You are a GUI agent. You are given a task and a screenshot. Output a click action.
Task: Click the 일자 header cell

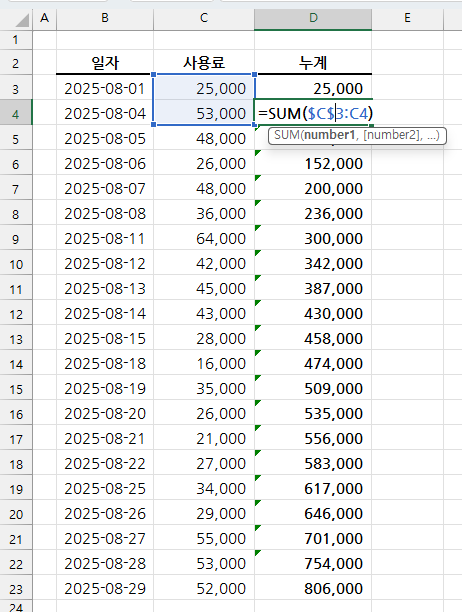(105, 62)
